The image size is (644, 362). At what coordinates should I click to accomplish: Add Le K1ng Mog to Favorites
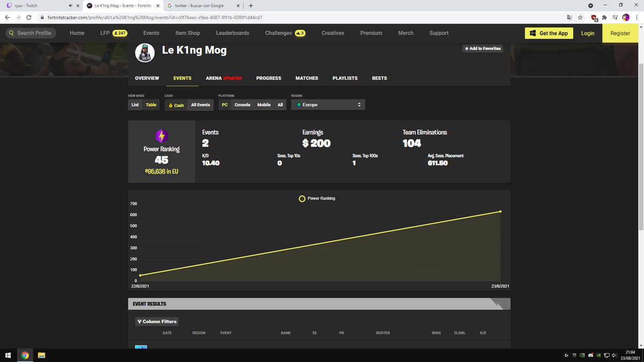[482, 48]
